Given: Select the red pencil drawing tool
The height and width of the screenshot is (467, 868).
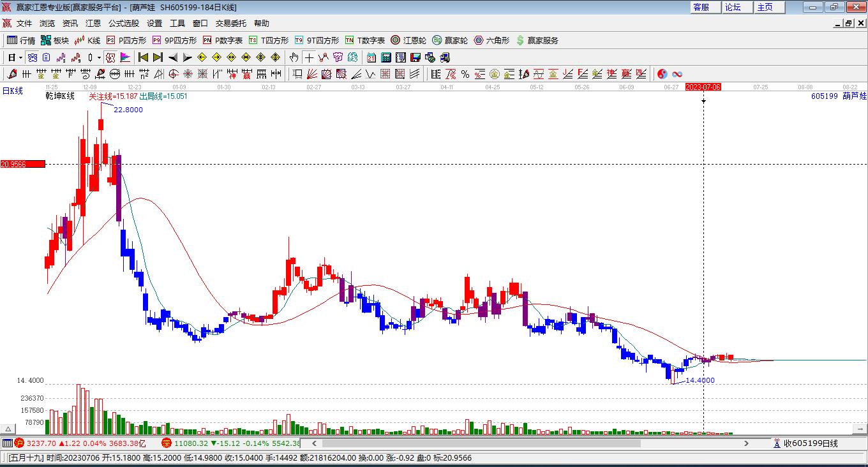Looking at the screenshot, I should coord(12,74).
